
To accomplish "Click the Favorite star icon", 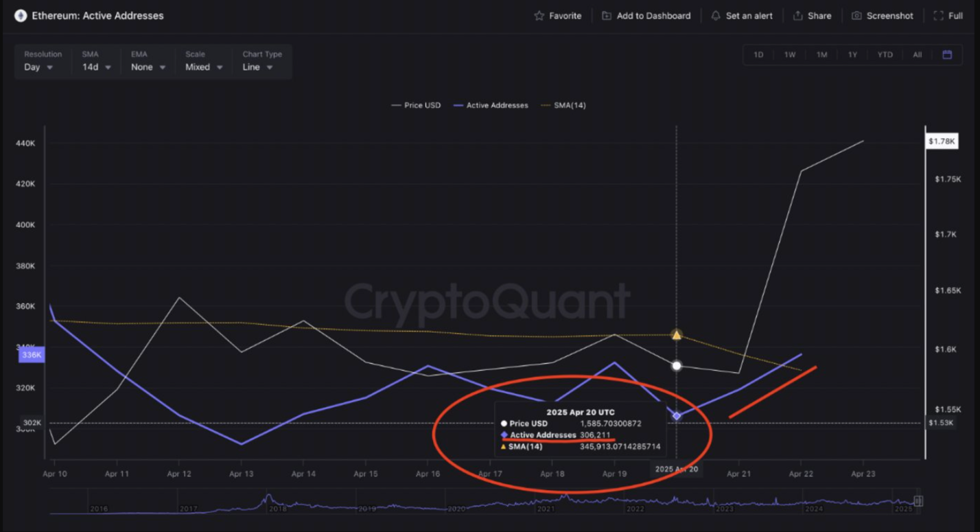I will [539, 15].
